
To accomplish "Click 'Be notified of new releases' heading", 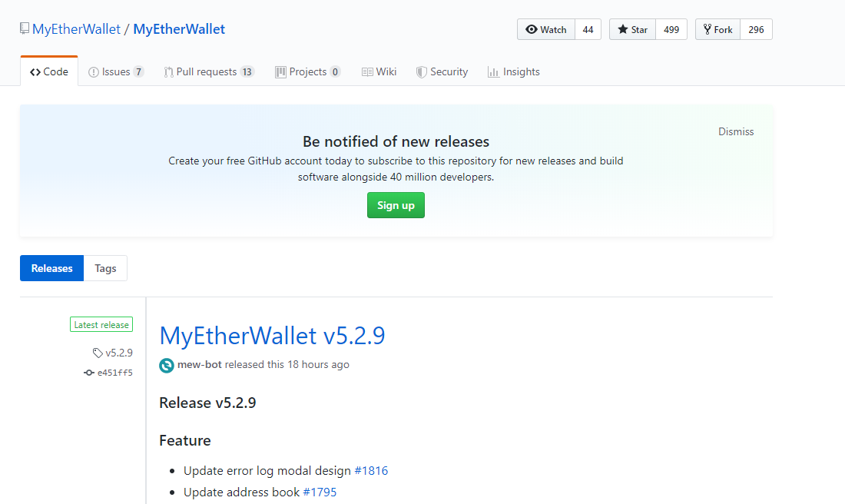I will click(396, 142).
